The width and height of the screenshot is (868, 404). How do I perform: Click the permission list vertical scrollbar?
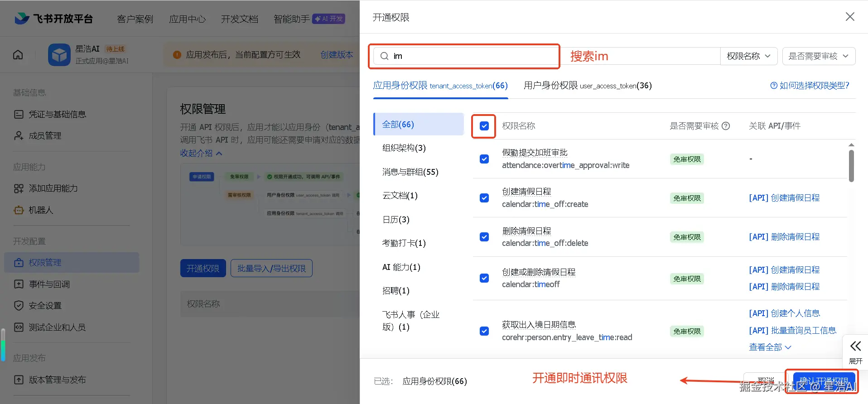coord(851,166)
